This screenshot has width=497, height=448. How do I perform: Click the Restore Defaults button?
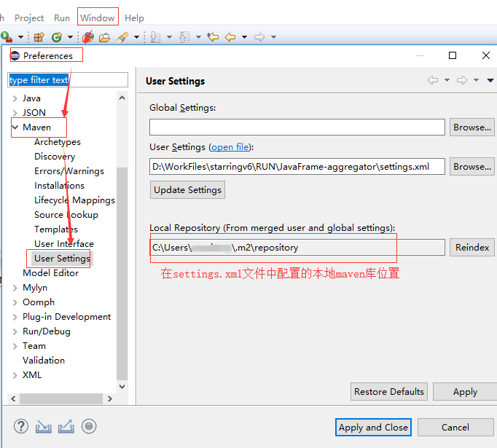389,392
